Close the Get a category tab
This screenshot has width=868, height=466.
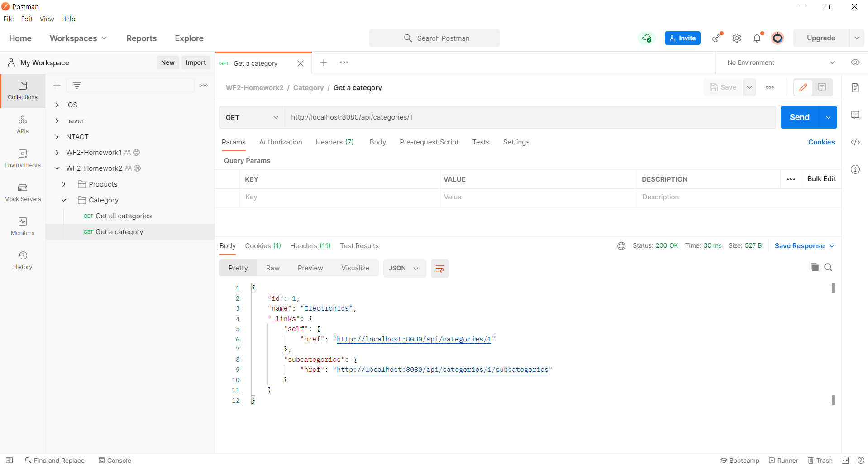(x=300, y=63)
